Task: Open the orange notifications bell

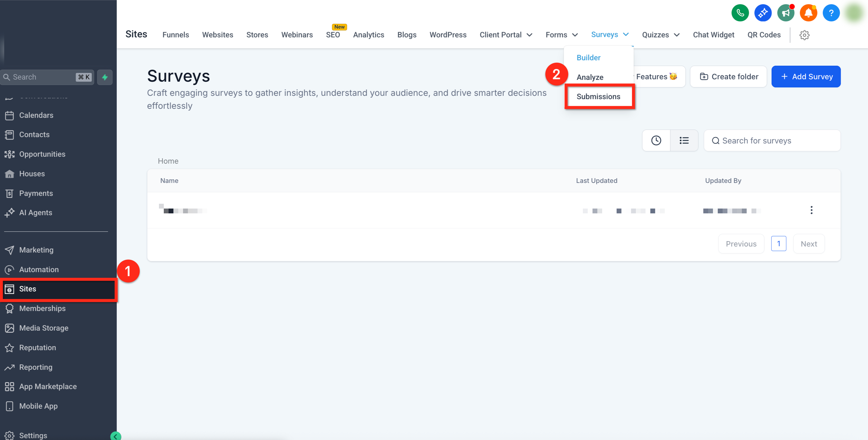Action: coord(808,13)
